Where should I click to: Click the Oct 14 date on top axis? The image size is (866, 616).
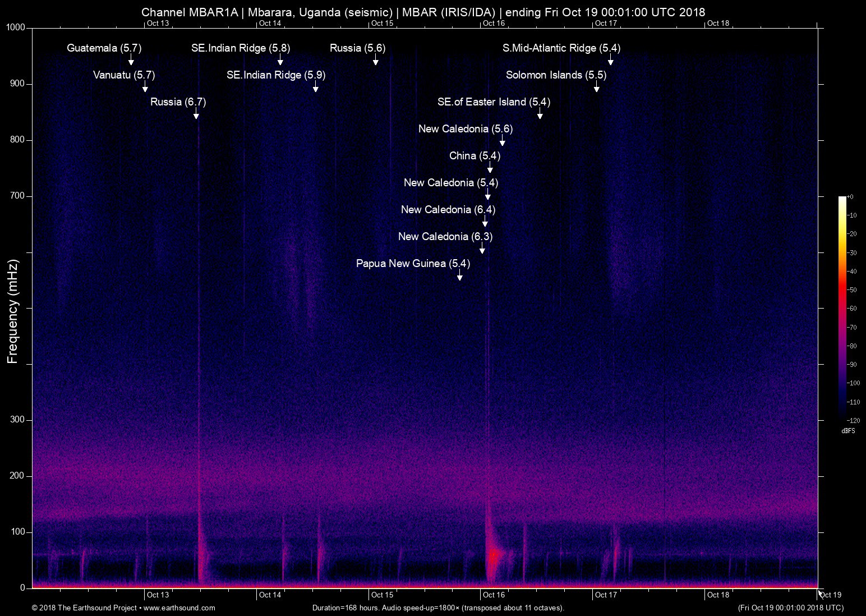270,23
